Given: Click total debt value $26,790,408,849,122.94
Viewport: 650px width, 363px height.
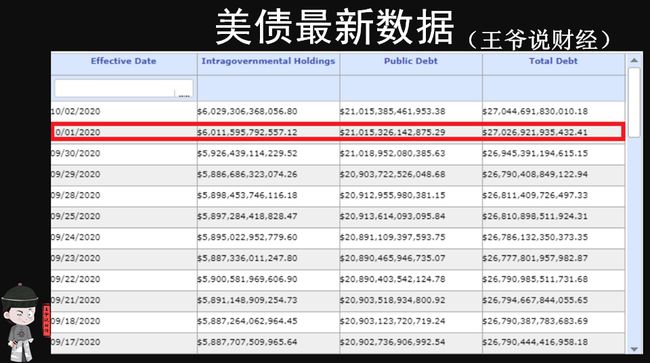Looking at the screenshot, I should pos(535,174).
